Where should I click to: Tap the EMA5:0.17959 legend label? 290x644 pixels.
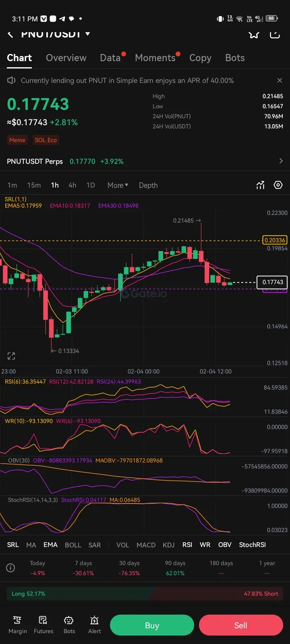pyautogui.click(x=23, y=206)
